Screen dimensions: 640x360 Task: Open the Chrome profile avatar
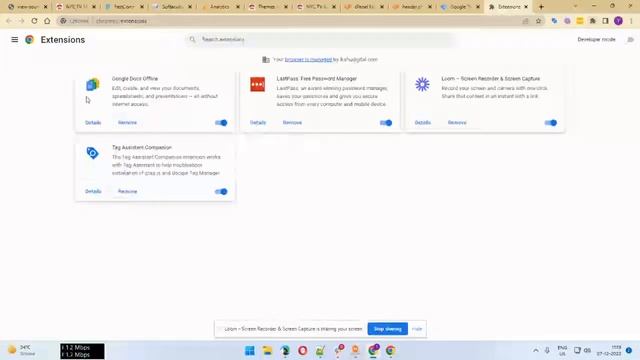(618, 21)
